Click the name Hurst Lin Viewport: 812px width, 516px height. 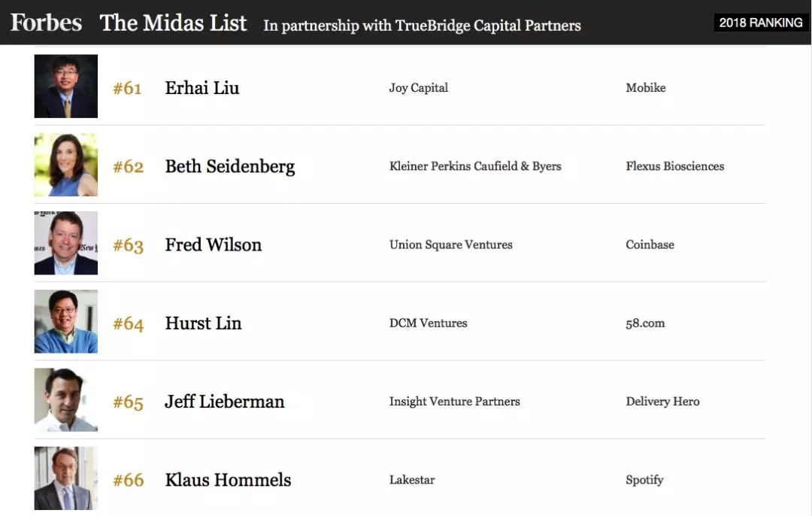(x=203, y=323)
